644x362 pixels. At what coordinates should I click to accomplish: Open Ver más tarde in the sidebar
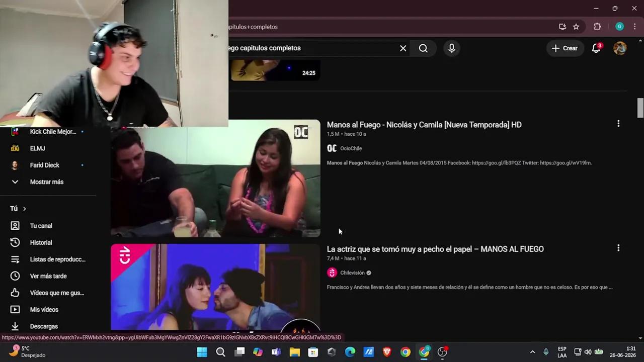48,276
